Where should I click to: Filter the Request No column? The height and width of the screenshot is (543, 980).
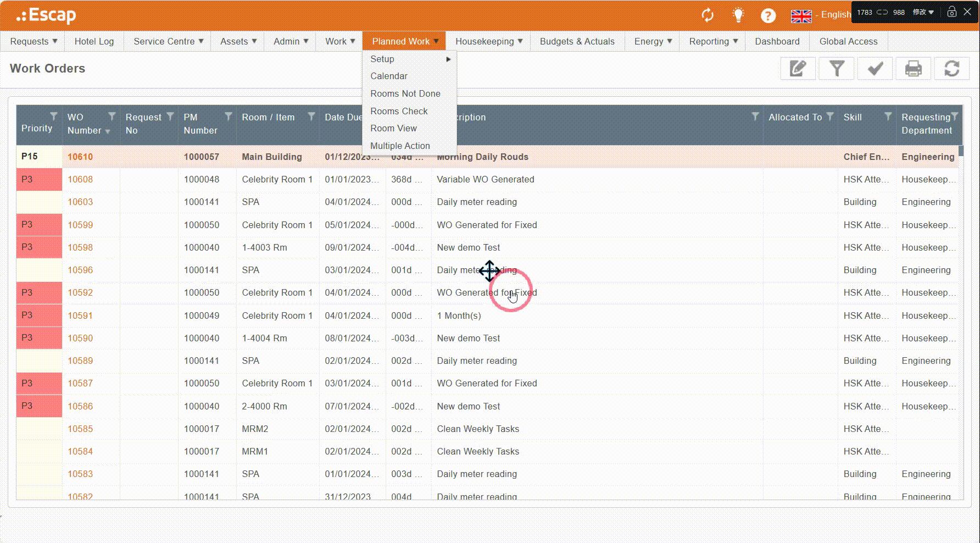[x=170, y=116]
